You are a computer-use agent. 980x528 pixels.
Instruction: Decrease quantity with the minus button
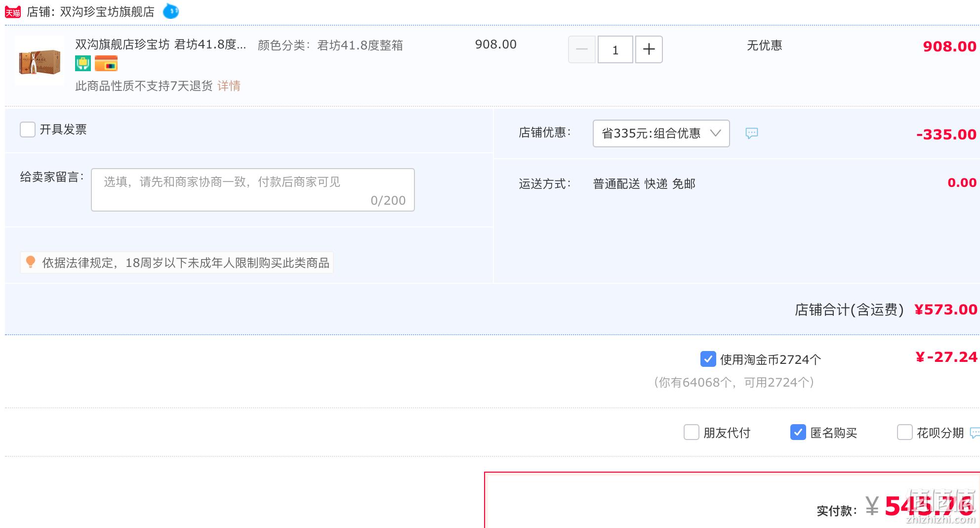pos(582,49)
